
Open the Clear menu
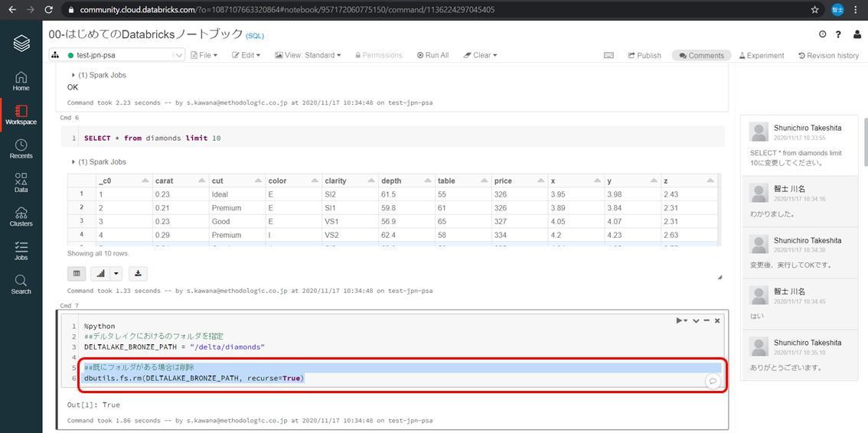pos(481,55)
